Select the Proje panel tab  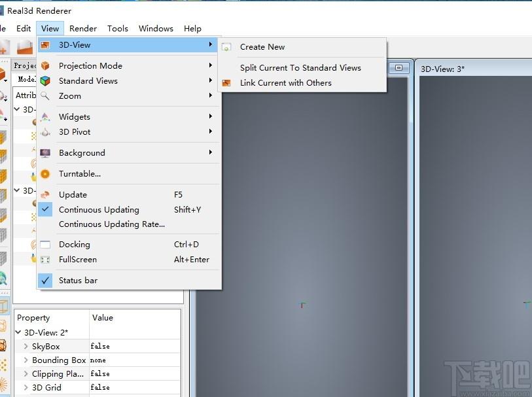[25, 65]
